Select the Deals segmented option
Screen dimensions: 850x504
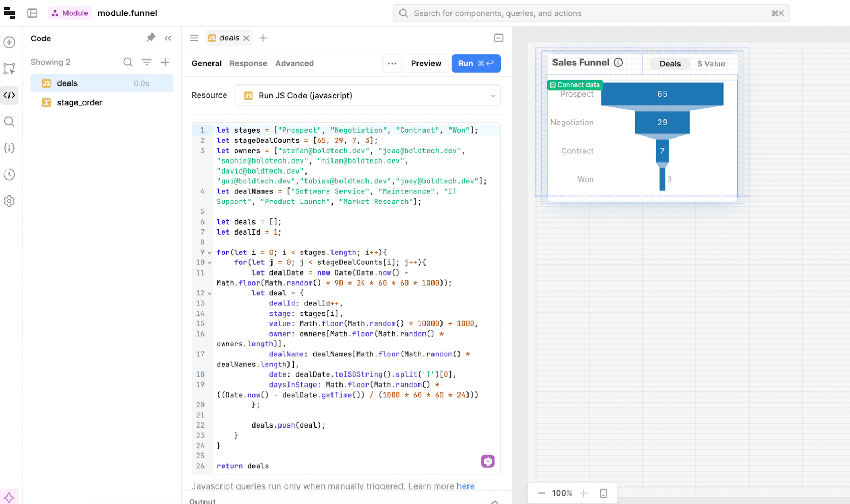pyautogui.click(x=670, y=64)
